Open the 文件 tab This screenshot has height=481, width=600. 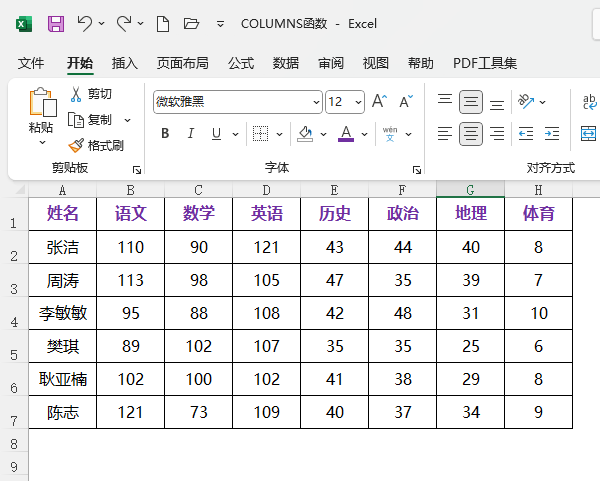(31, 63)
